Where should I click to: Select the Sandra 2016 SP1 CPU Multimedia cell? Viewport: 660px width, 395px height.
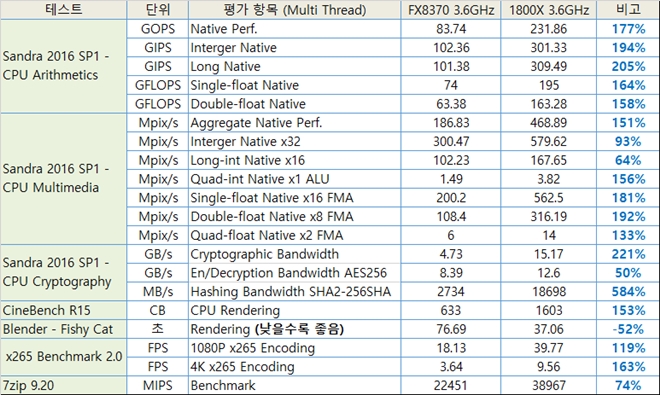pyautogui.click(x=64, y=179)
